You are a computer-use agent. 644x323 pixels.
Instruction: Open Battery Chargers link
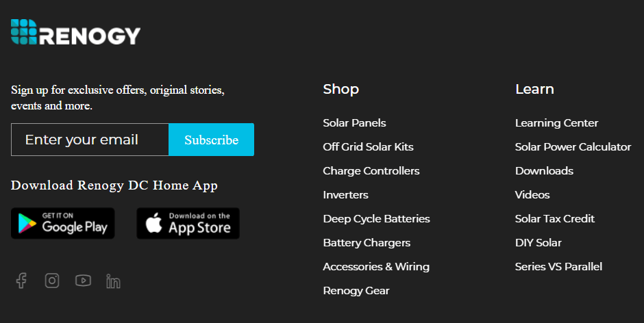(x=367, y=243)
